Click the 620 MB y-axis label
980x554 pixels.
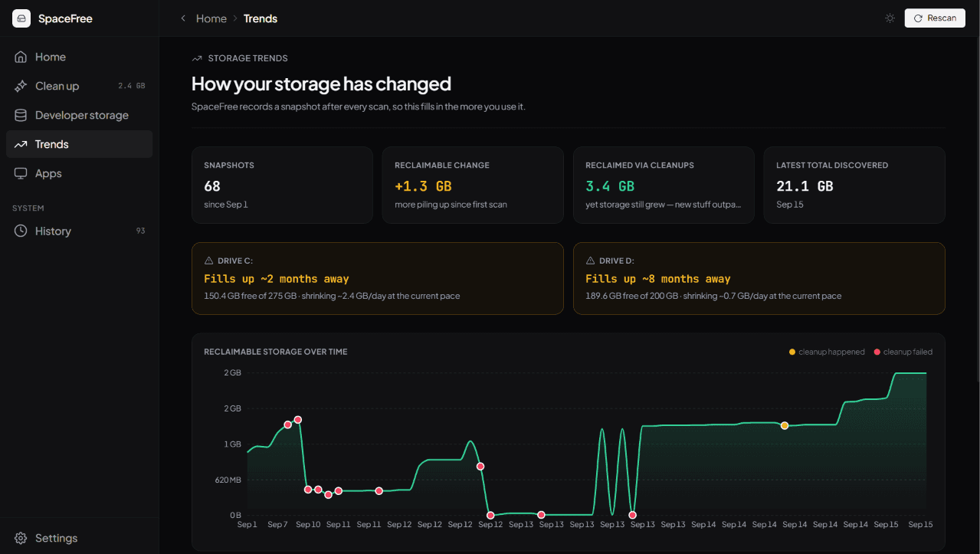click(x=228, y=480)
